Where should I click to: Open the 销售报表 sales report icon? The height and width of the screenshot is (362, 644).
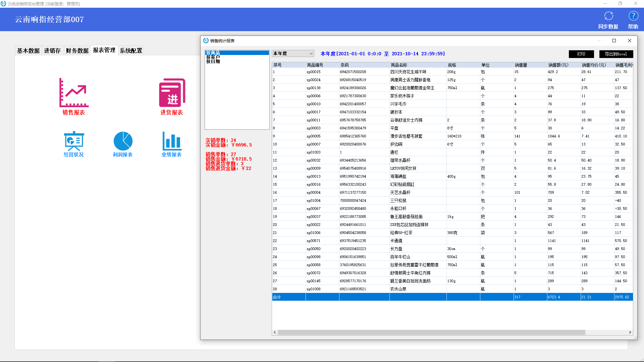pyautogui.click(x=74, y=93)
